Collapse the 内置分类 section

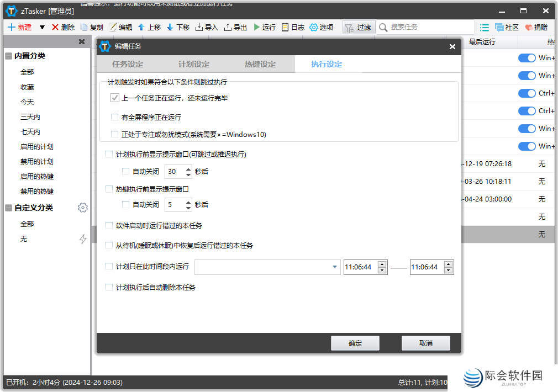(8, 55)
